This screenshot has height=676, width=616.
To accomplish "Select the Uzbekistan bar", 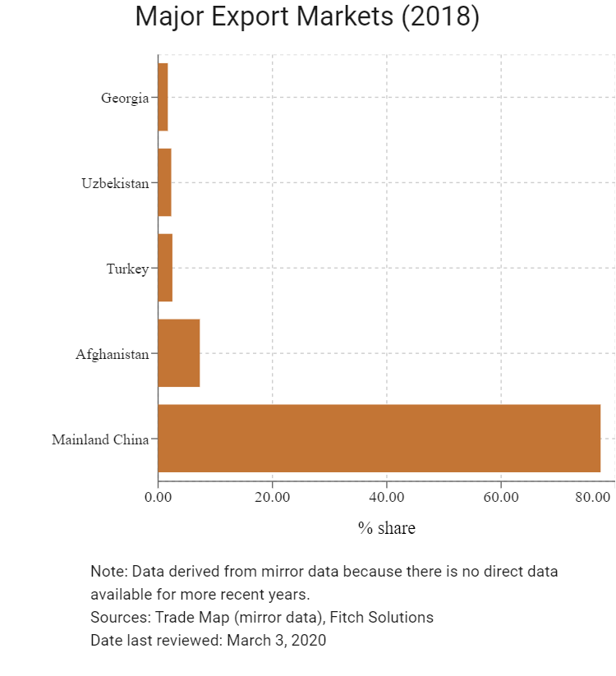I will click(x=164, y=182).
